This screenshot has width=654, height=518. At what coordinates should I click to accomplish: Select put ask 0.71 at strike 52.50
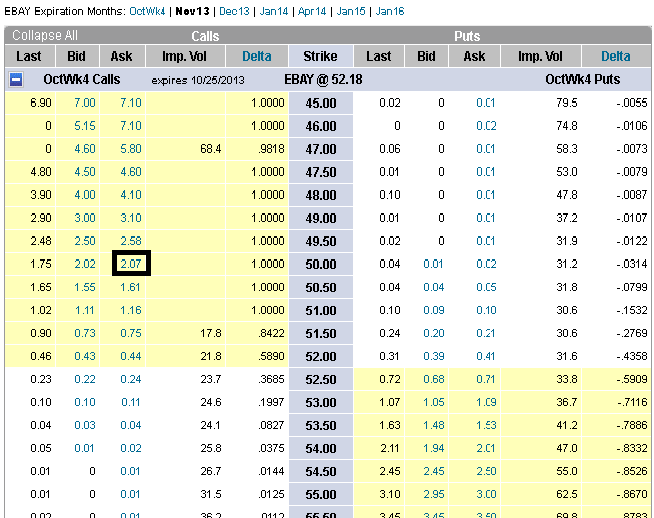(x=486, y=379)
